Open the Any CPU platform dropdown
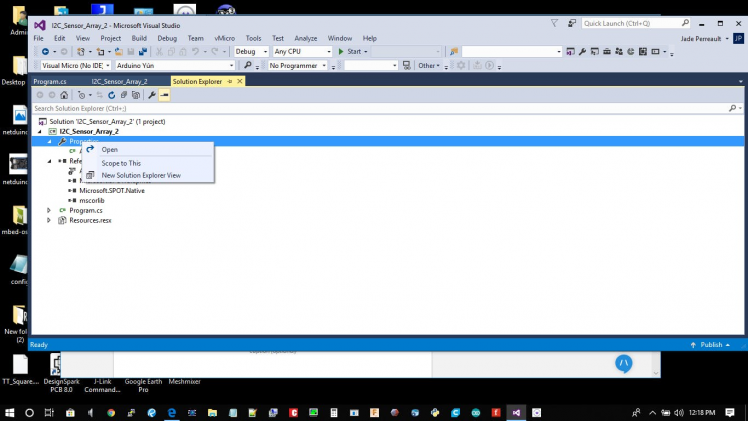The height and width of the screenshot is (421, 748). point(302,51)
